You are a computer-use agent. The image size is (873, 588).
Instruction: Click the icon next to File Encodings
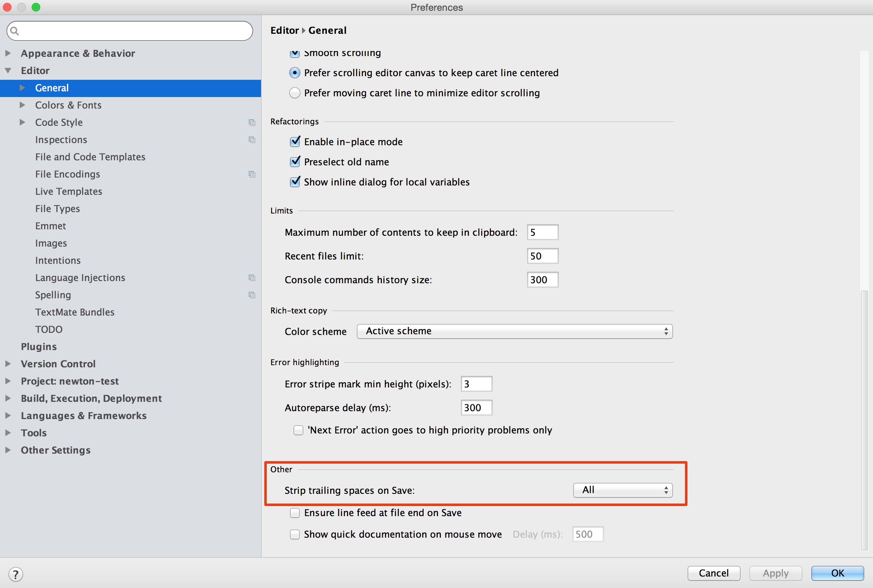click(x=252, y=174)
